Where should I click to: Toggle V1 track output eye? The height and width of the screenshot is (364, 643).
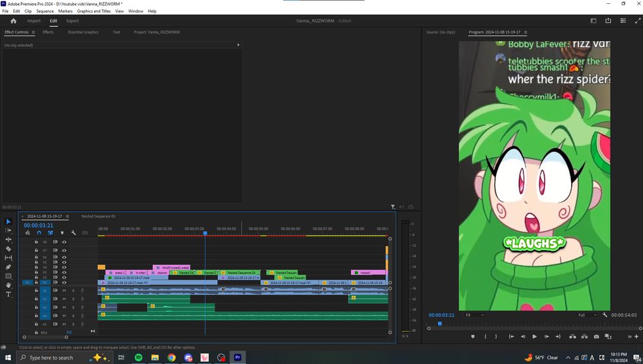tap(64, 282)
